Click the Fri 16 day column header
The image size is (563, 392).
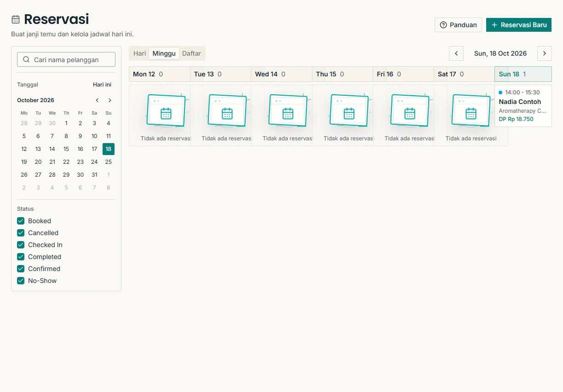[x=403, y=74]
